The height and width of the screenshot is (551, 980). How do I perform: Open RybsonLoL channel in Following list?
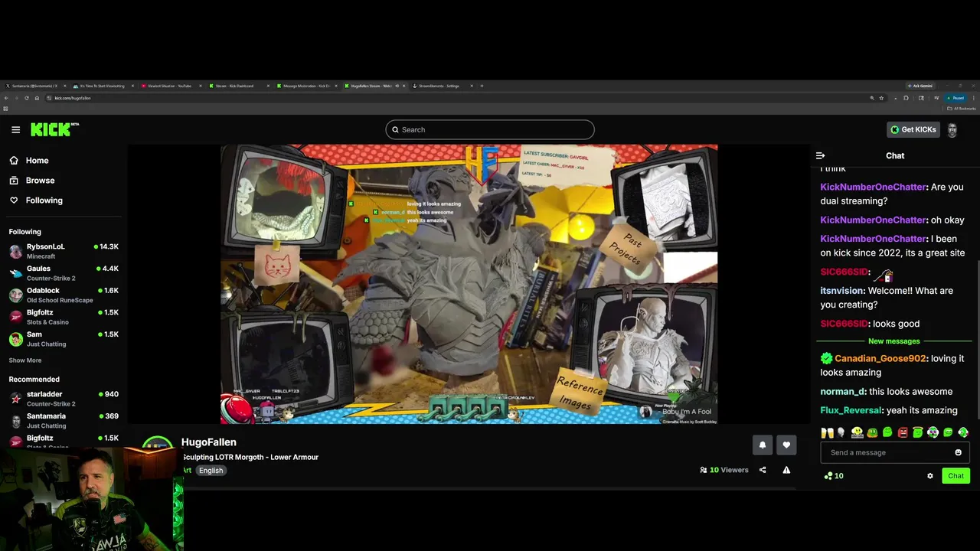click(64, 251)
